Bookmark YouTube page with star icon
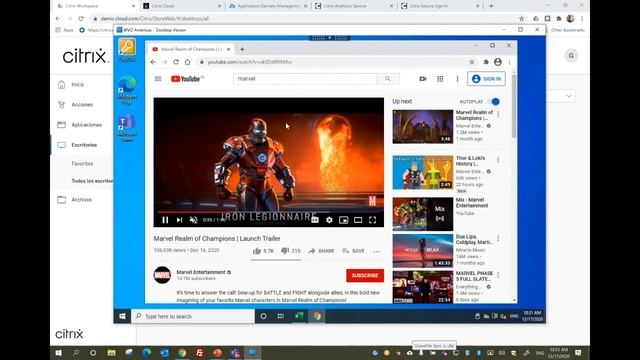The width and height of the screenshot is (640, 360). tap(472, 62)
